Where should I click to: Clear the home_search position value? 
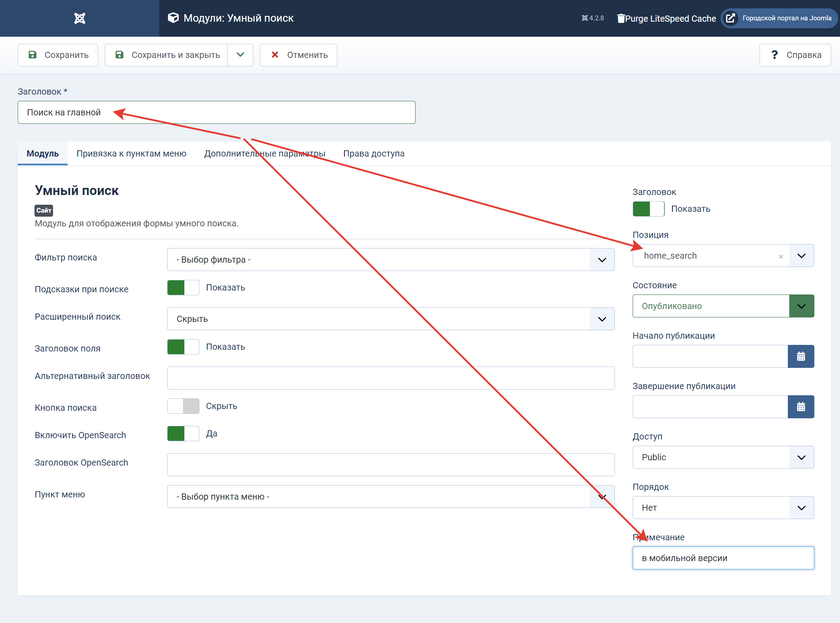[781, 256]
